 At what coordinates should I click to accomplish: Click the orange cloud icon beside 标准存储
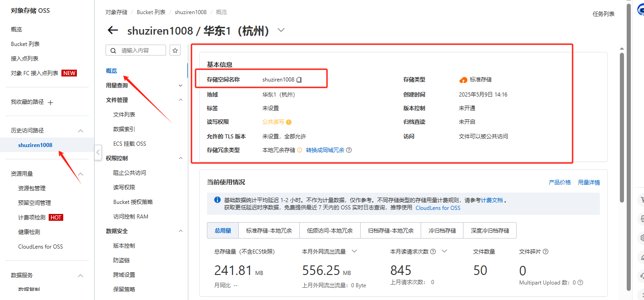pyautogui.click(x=463, y=80)
